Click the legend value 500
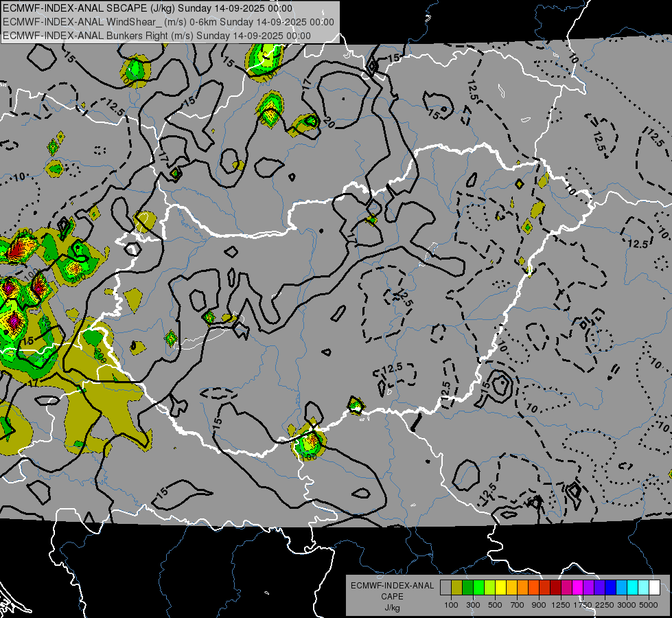672x618 pixels. tap(495, 605)
